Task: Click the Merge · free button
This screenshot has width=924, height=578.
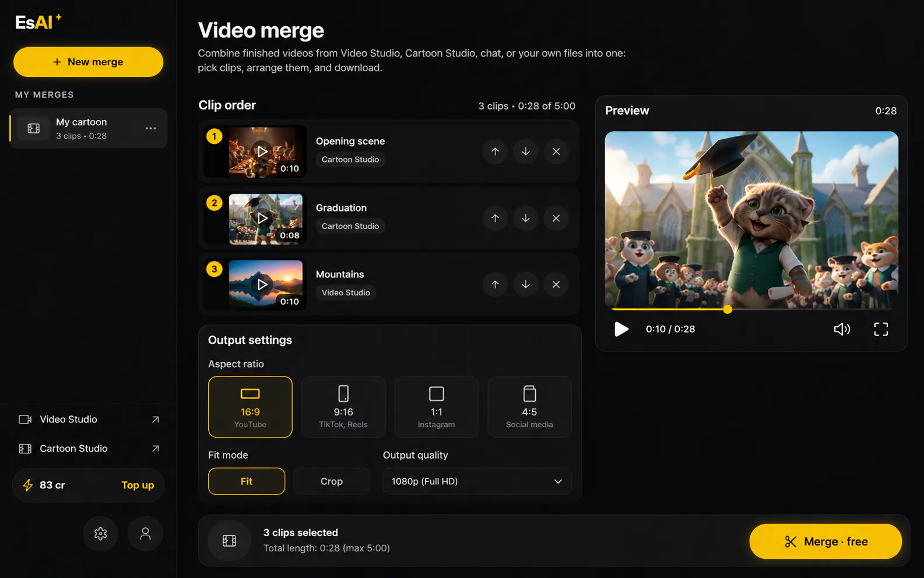Action: click(825, 541)
